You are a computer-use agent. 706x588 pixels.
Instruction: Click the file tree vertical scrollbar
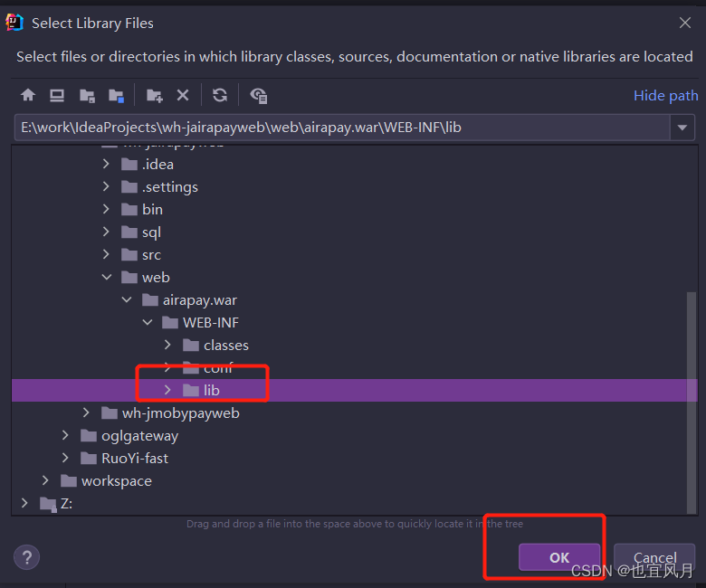pos(692,403)
